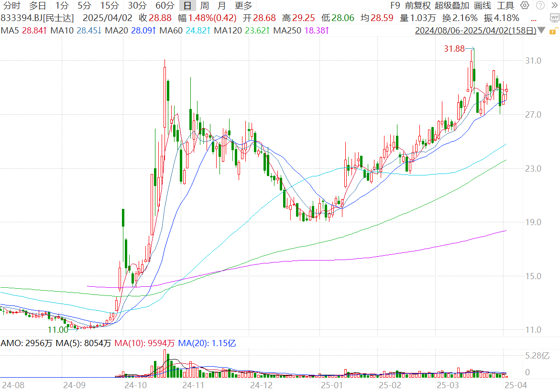The width and height of the screenshot is (560, 392).
Task: Click the turnover rate 换2.16%
Action: click(x=460, y=18)
